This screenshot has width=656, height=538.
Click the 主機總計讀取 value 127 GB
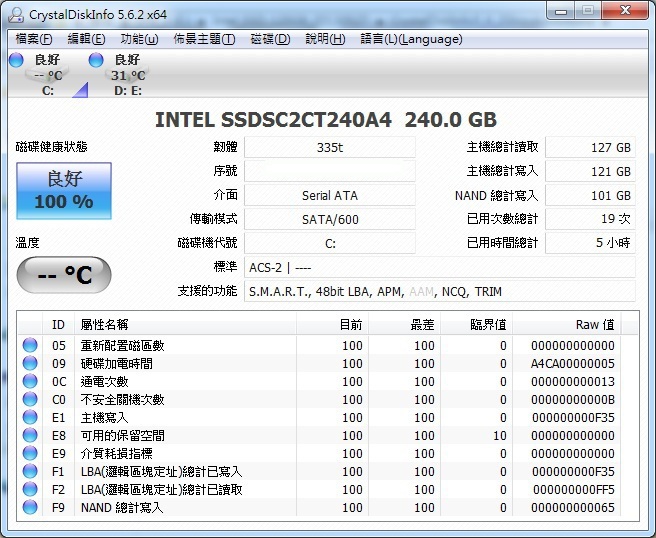590,147
